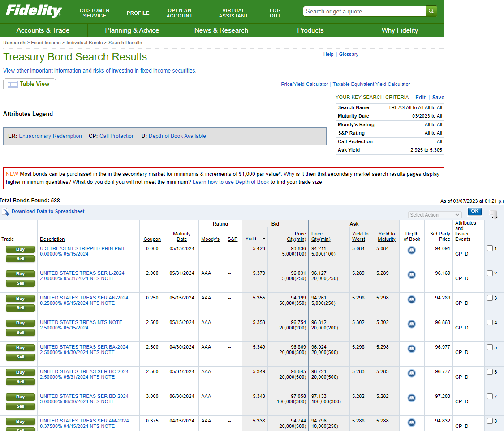Open Depth of Book for SER BA-2024
The width and height of the screenshot is (504, 431).
point(411,349)
